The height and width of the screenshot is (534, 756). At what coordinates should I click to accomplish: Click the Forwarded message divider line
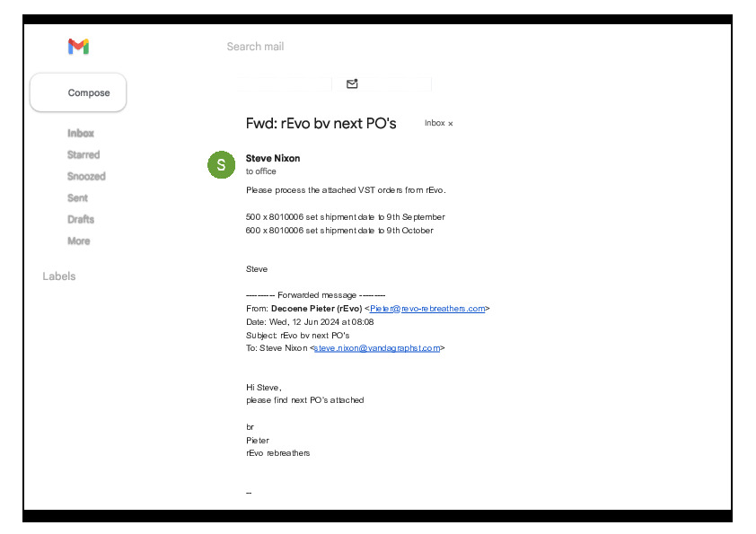[x=316, y=294]
